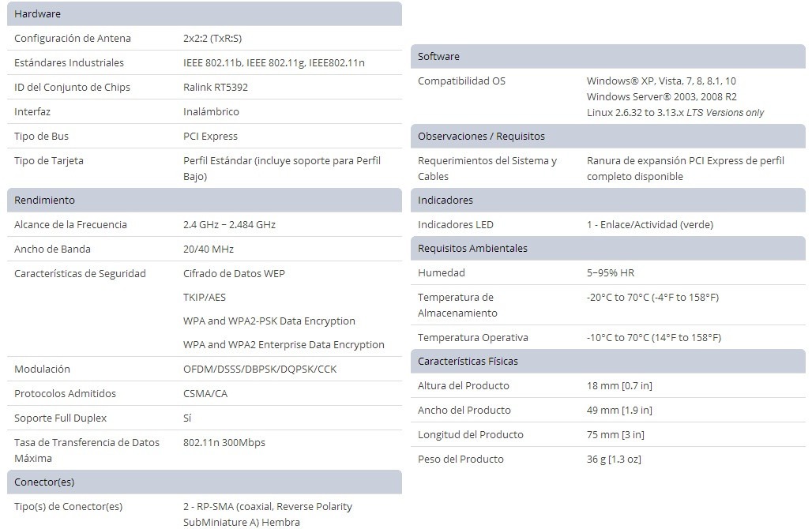Click the Interfaz label

(32, 111)
